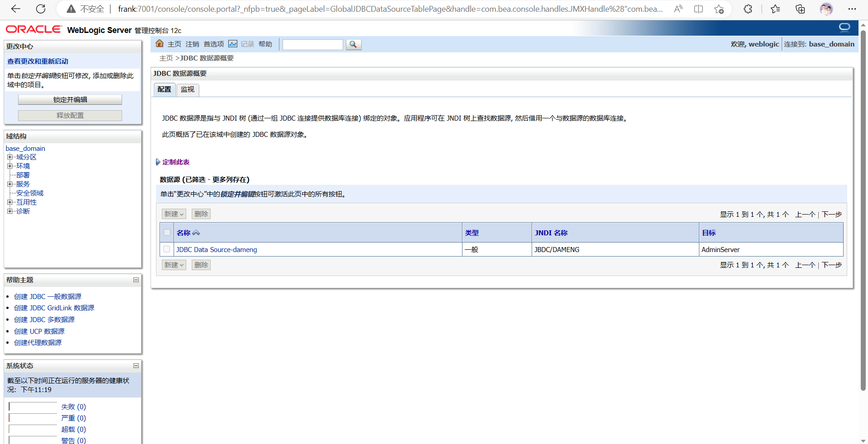Open 创建代理数据源 help link

point(38,343)
